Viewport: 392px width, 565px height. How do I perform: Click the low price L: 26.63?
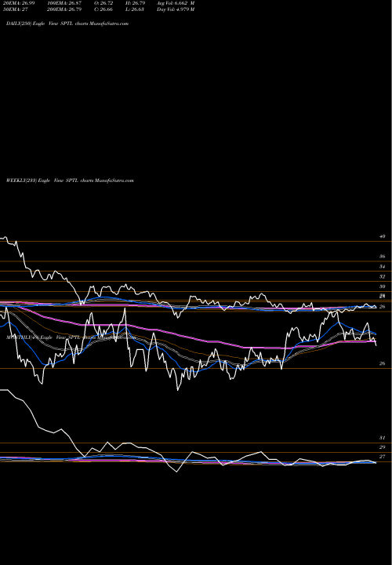[x=135, y=9]
